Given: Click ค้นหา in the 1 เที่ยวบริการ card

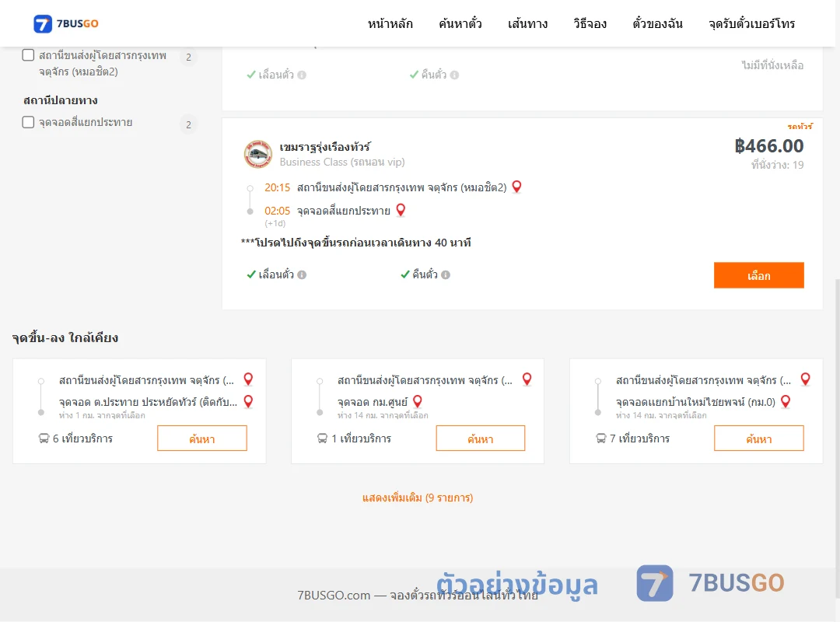Looking at the screenshot, I should coord(481,439).
